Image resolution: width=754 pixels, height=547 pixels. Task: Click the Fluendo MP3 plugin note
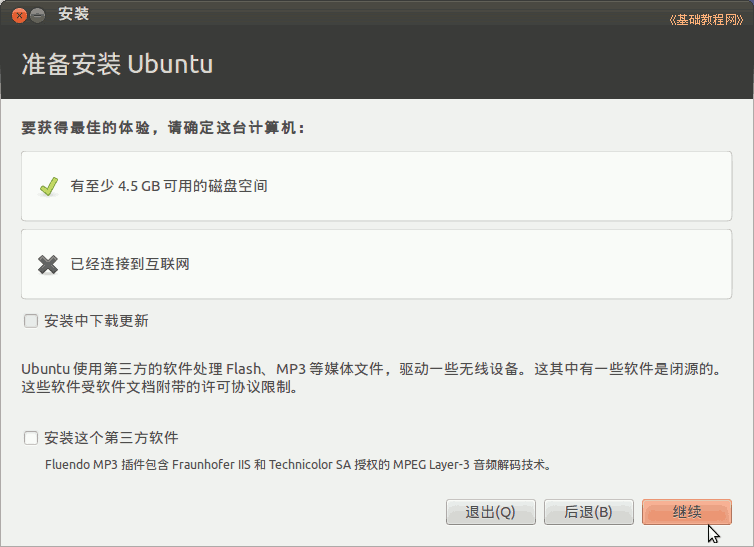point(298,464)
